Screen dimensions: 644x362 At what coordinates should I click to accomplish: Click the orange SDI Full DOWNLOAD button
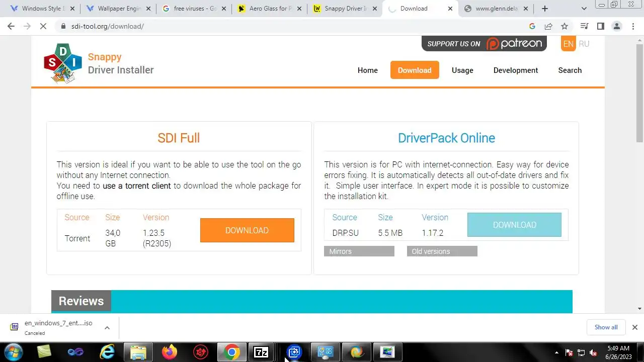click(247, 230)
